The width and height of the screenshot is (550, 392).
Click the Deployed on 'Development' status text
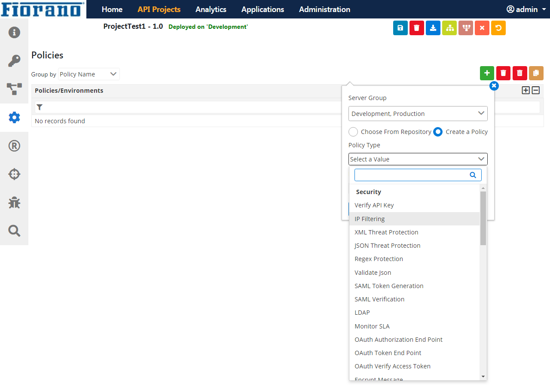tap(208, 27)
